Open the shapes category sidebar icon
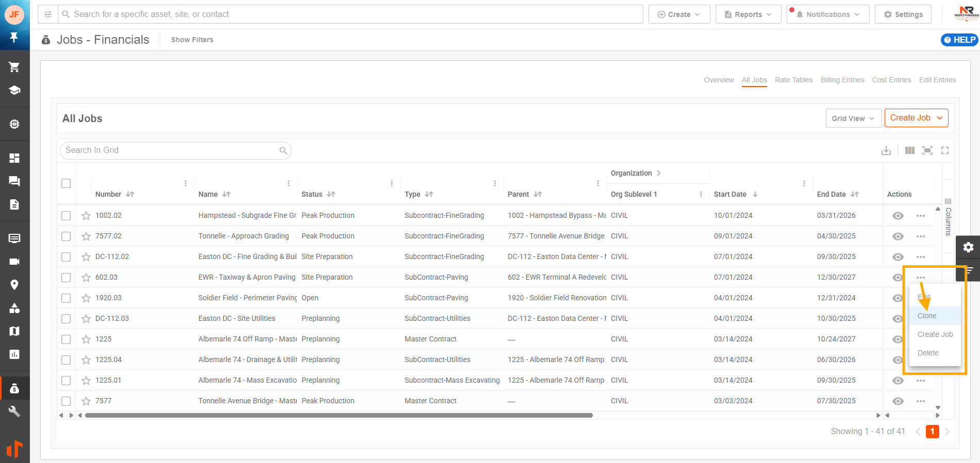The height and width of the screenshot is (463, 980). pos(14,308)
